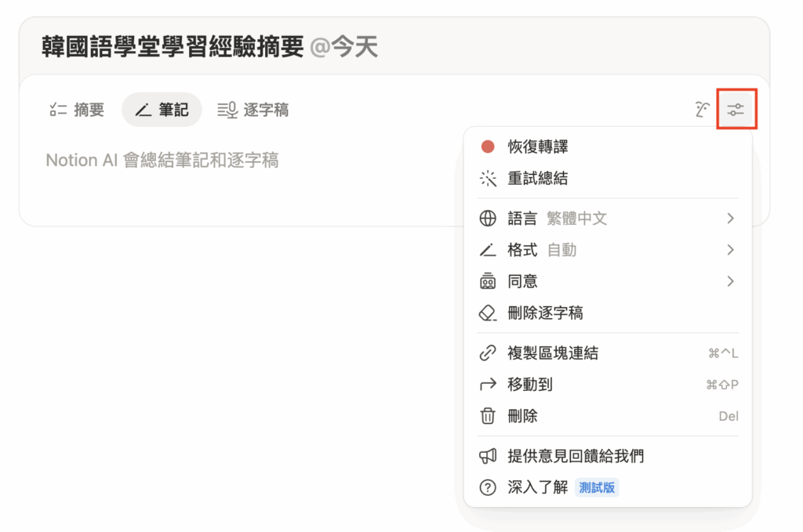Click the trash can delete icon
The width and height of the screenshot is (803, 532).
click(488, 416)
